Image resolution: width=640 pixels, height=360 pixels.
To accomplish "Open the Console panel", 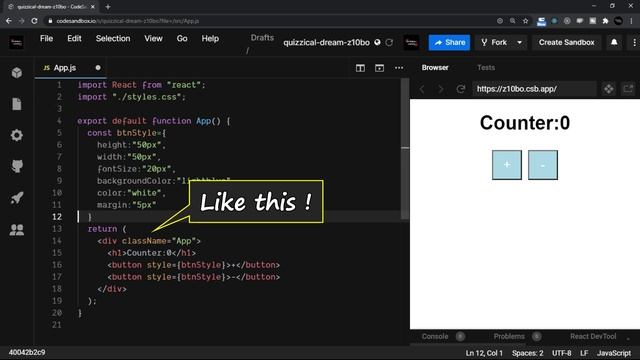I will tap(435, 336).
